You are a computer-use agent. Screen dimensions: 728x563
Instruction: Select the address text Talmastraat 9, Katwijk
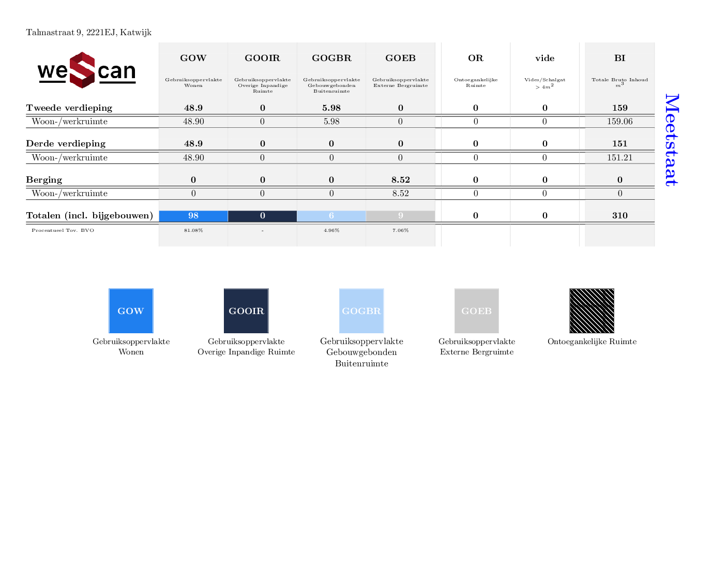coord(89,33)
